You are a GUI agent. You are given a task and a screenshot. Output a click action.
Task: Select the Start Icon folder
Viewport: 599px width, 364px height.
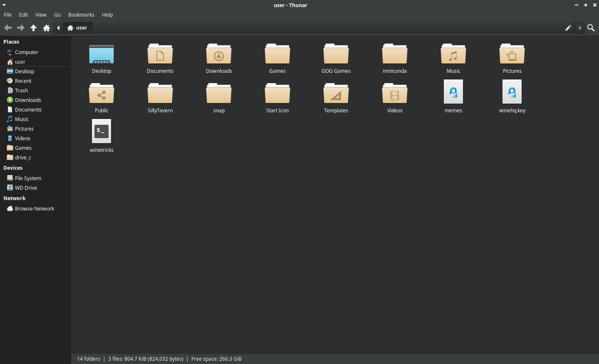(277, 94)
